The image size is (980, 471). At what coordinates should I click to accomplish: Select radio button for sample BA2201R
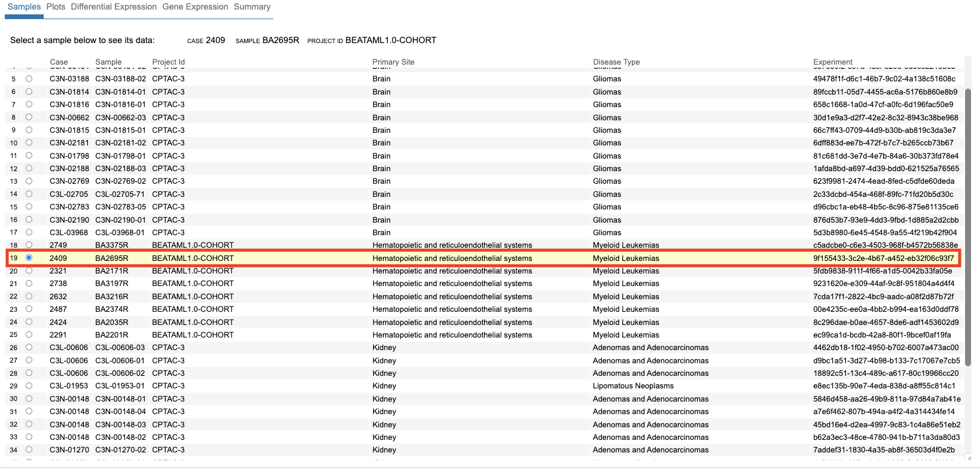point(29,335)
